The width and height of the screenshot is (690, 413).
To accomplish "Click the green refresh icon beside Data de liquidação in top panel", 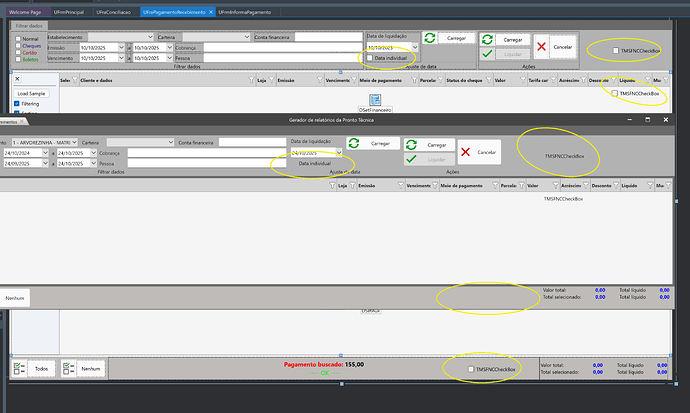I will (x=429, y=38).
